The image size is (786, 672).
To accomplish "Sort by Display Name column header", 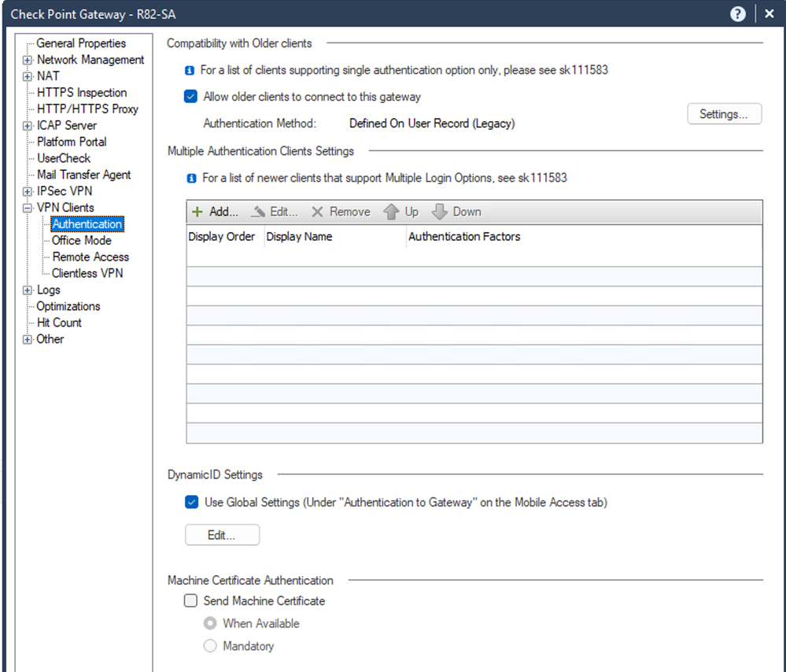I will tap(335, 237).
